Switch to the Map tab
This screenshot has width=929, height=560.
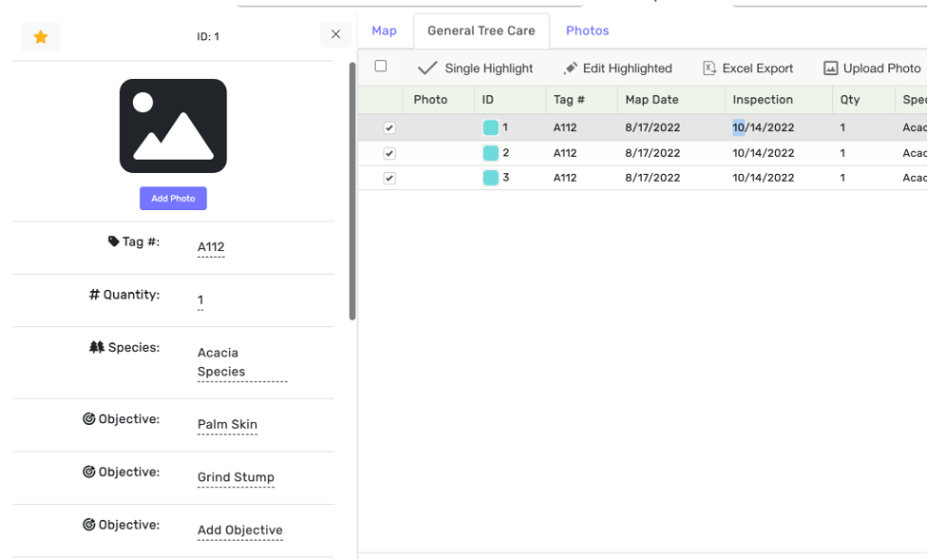click(x=384, y=30)
